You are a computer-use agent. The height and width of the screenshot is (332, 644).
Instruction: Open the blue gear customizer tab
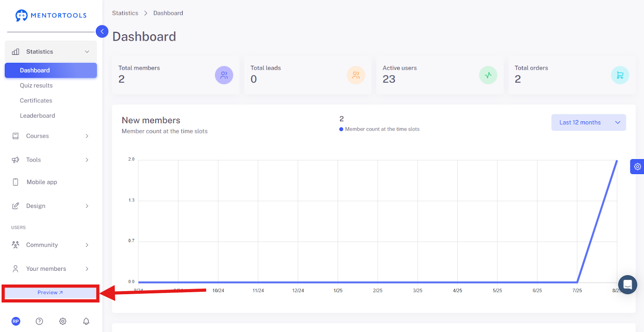pyautogui.click(x=637, y=166)
